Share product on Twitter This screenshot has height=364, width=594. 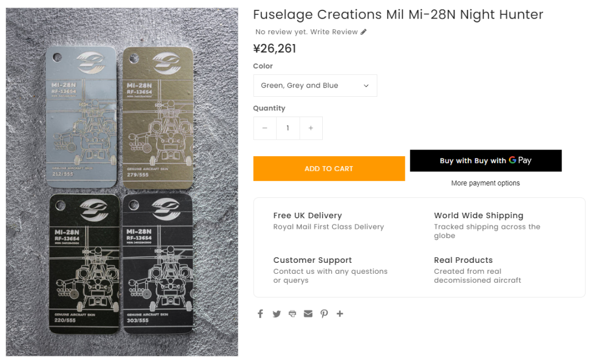pos(277,313)
